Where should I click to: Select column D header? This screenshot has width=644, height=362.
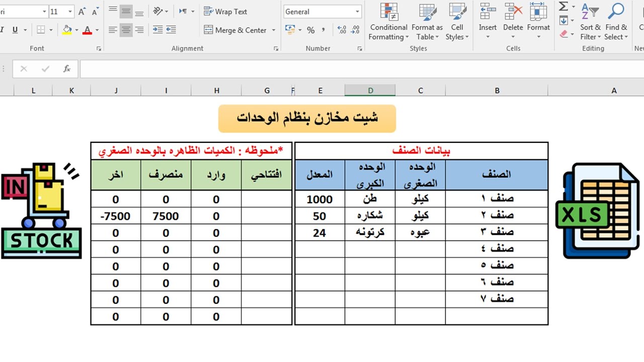coord(370,90)
